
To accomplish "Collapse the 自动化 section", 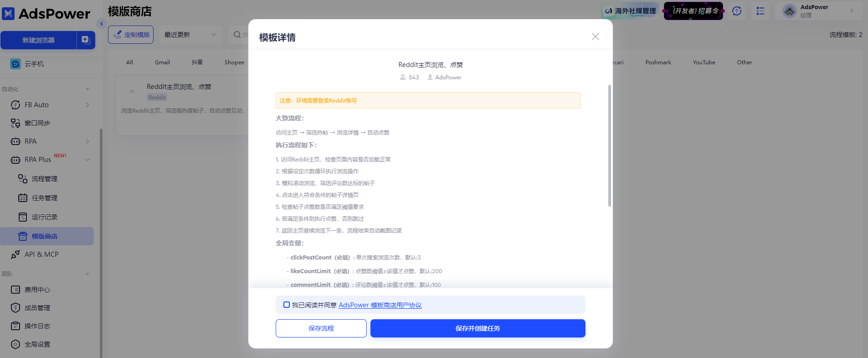I will click(x=87, y=89).
